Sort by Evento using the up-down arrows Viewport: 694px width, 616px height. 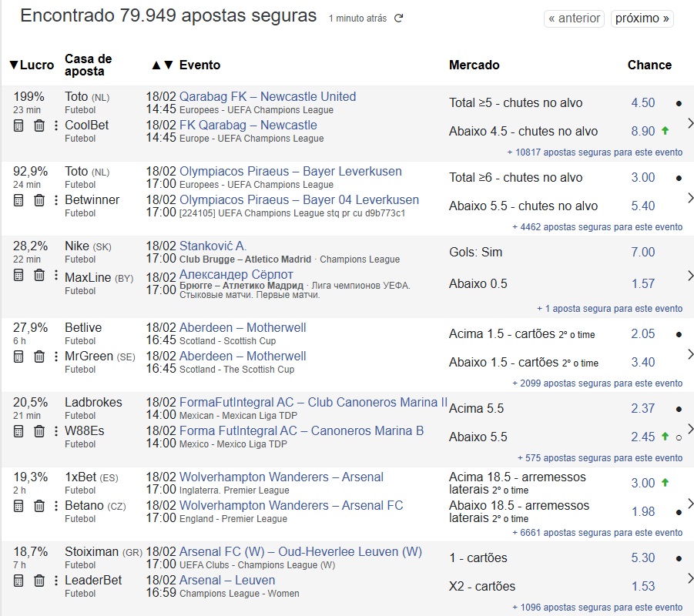162,65
